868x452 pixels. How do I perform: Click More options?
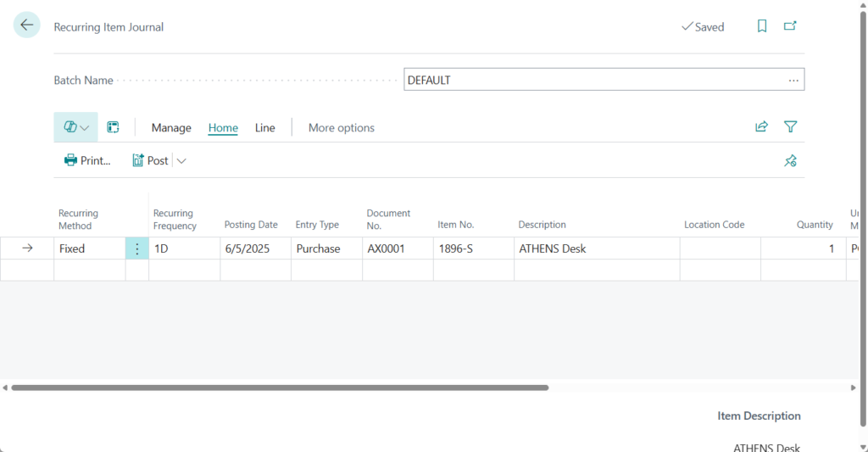tap(341, 128)
